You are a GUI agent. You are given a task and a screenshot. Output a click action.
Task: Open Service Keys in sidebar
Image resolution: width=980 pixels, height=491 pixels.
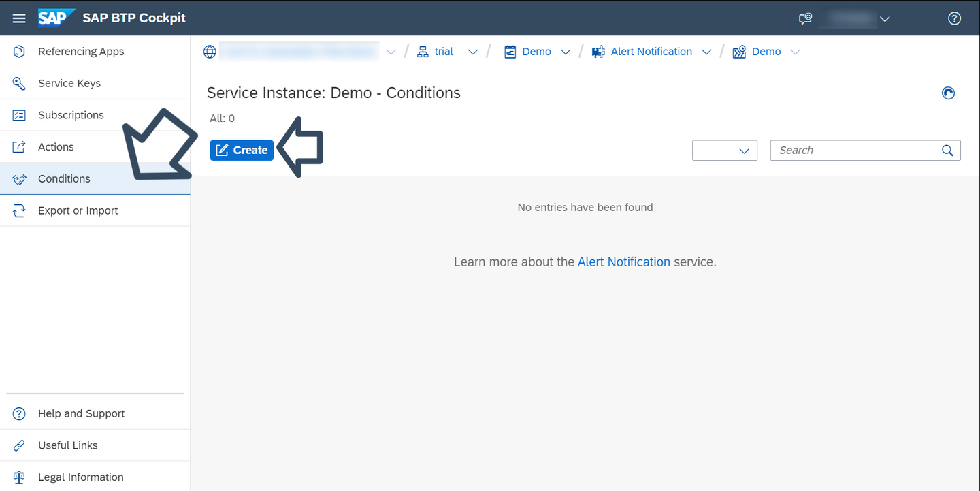click(95, 84)
